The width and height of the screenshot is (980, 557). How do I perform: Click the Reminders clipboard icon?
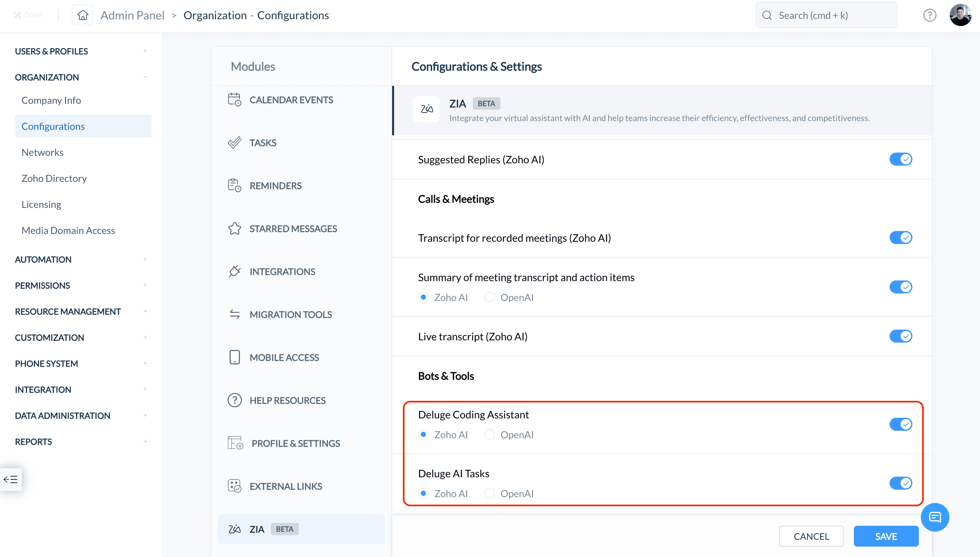click(234, 185)
